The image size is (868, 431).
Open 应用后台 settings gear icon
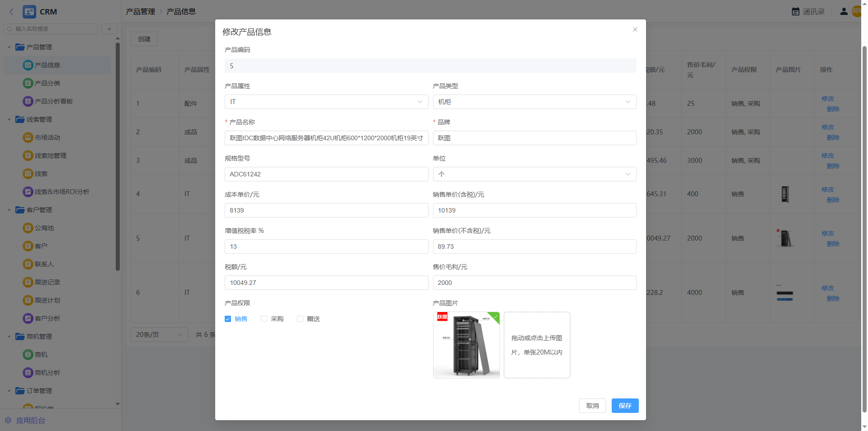pos(8,420)
